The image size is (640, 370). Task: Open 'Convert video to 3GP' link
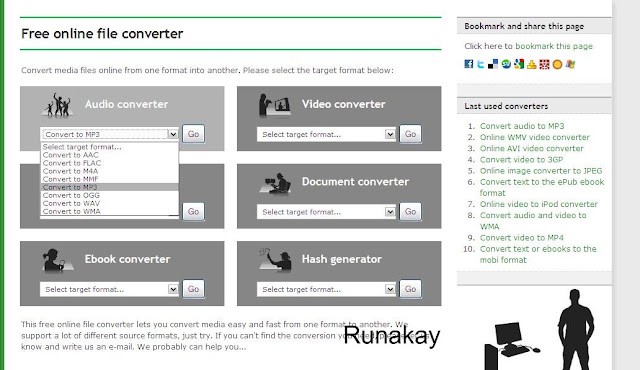[x=521, y=160]
